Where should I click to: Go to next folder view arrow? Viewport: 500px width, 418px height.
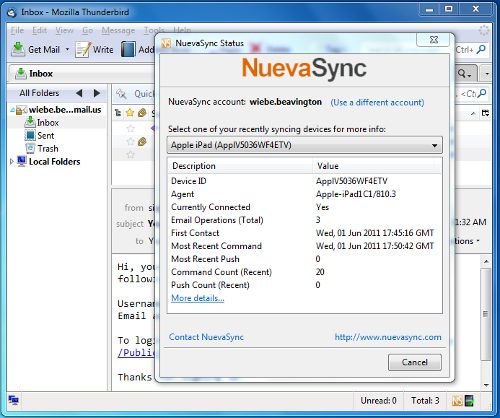coord(97,93)
